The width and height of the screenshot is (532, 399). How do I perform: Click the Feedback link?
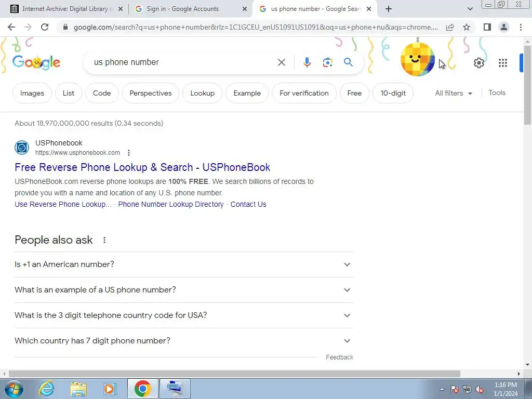pos(339,357)
